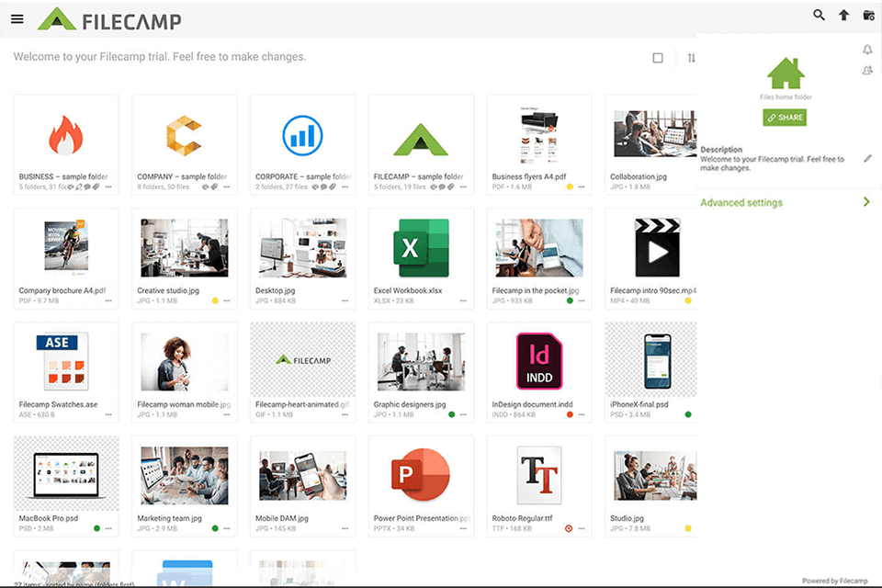Open more options for FILECAMP folder
The width and height of the screenshot is (882, 588).
coord(463,187)
